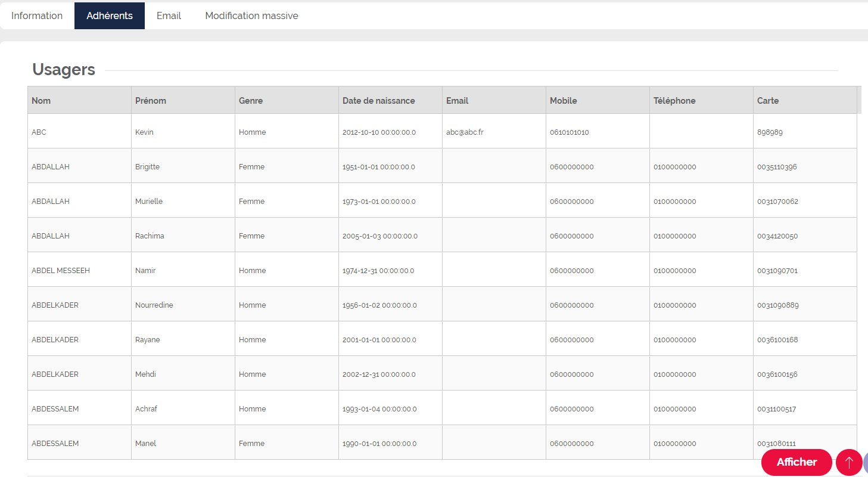868x483 pixels.
Task: Click card number 898989
Action: point(770,132)
